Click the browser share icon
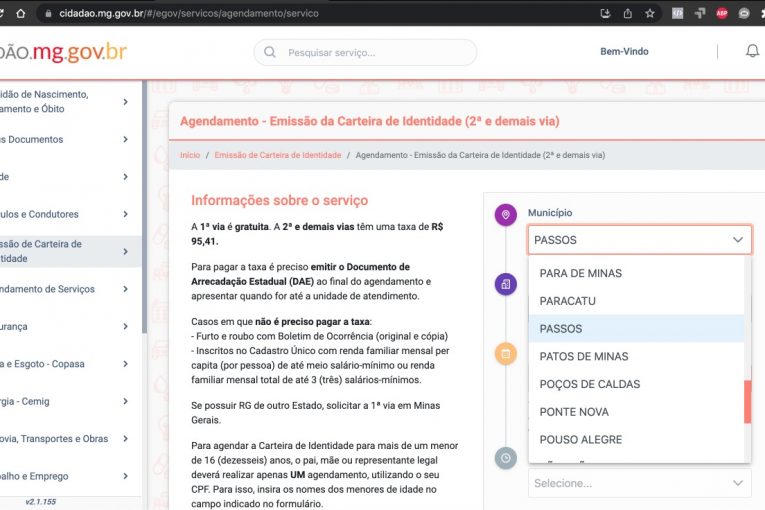Viewport: 765px width, 510px height. 628,14
